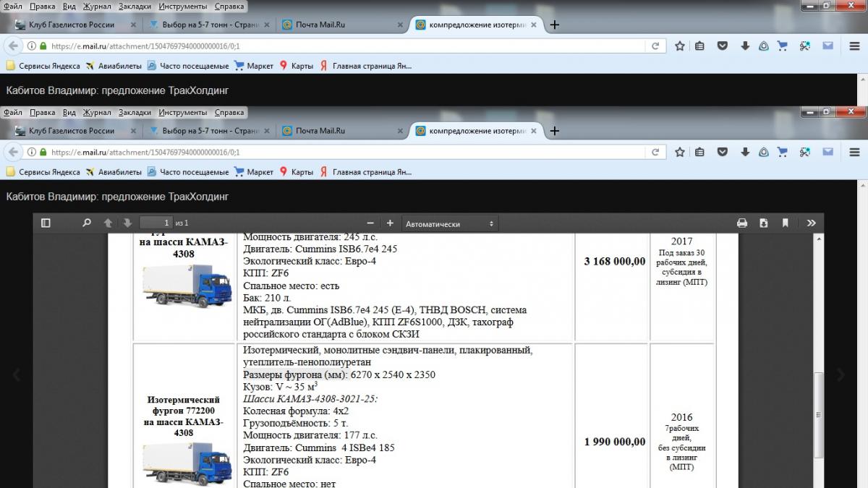Go back using the top navigation arrow
The image size is (868, 488).
12,46
